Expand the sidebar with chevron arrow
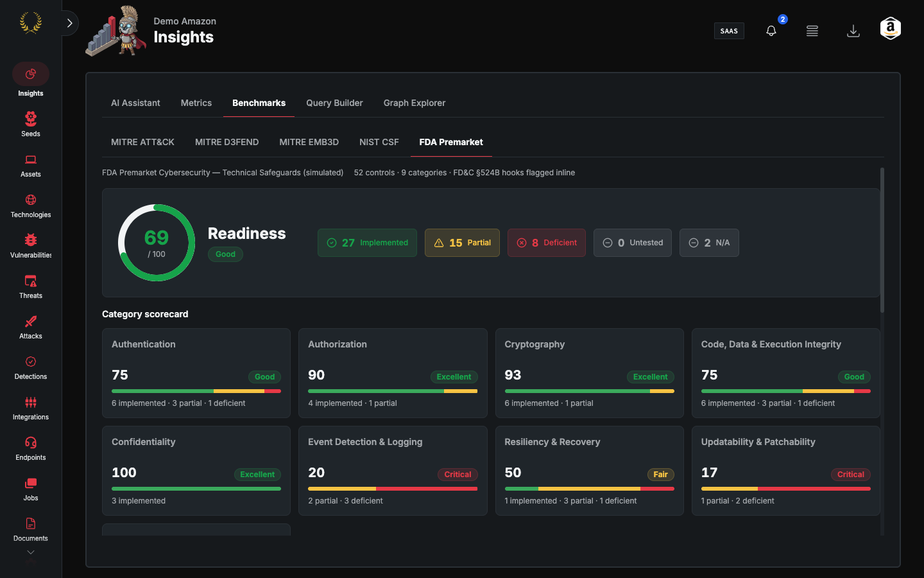924x578 pixels. coord(69,23)
